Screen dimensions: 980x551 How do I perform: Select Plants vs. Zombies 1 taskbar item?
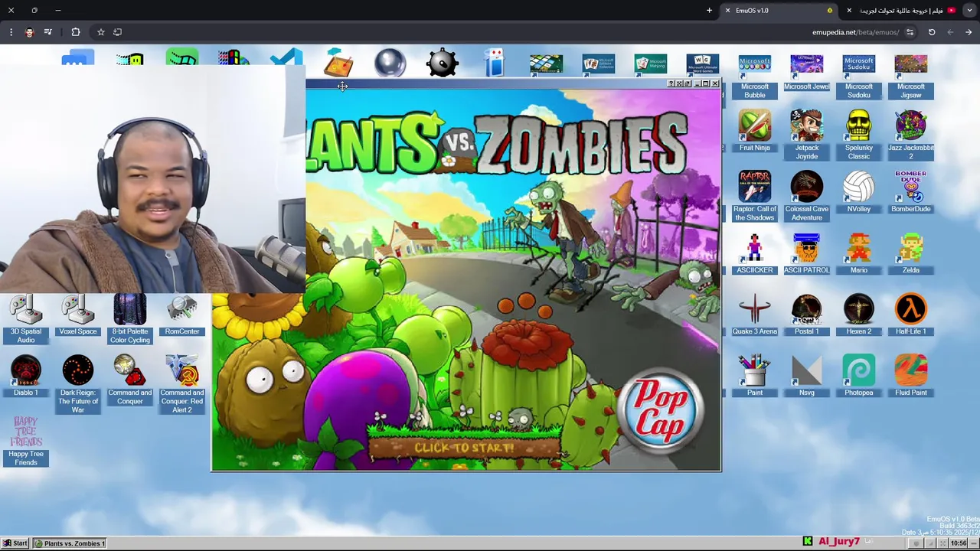[70, 543]
